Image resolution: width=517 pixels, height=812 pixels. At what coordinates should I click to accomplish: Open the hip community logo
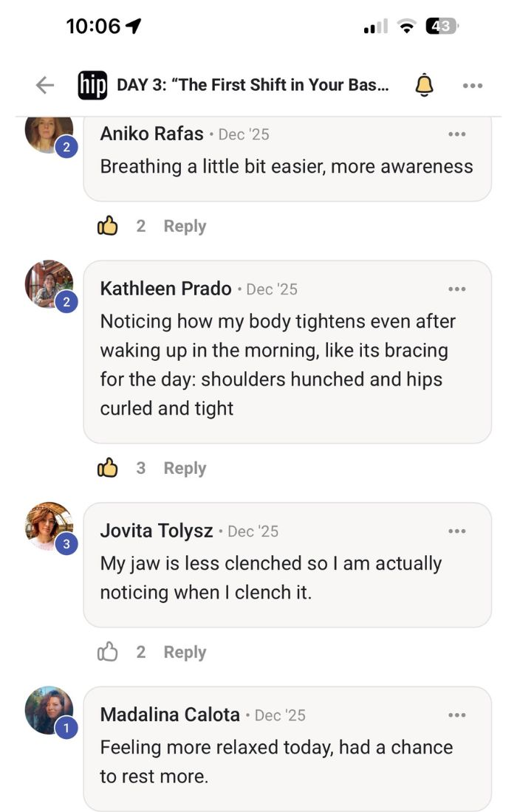(x=92, y=86)
